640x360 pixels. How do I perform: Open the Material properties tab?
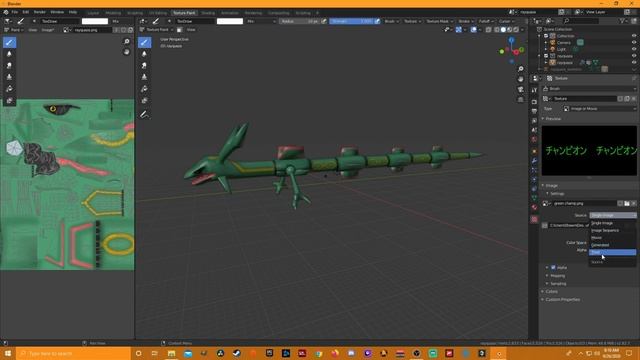tap(534, 207)
